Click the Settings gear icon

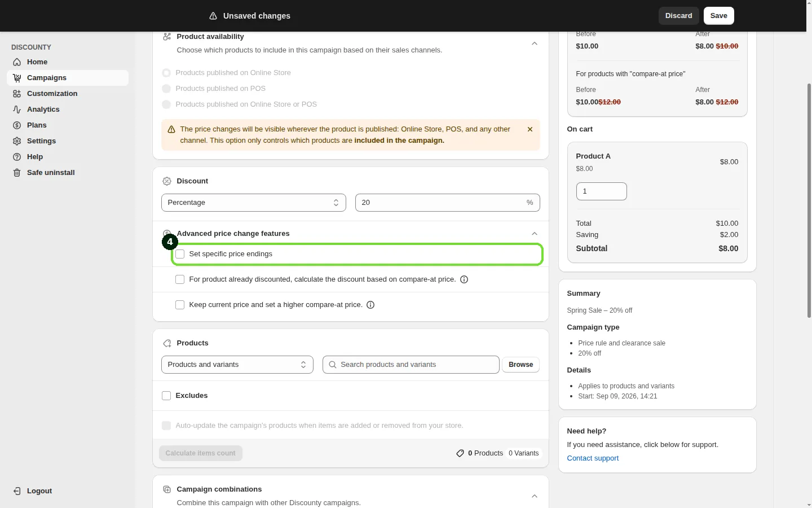tap(17, 141)
